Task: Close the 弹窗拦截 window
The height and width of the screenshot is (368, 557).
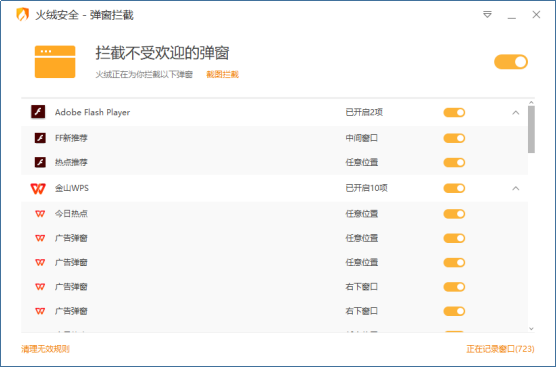Action: [x=536, y=15]
